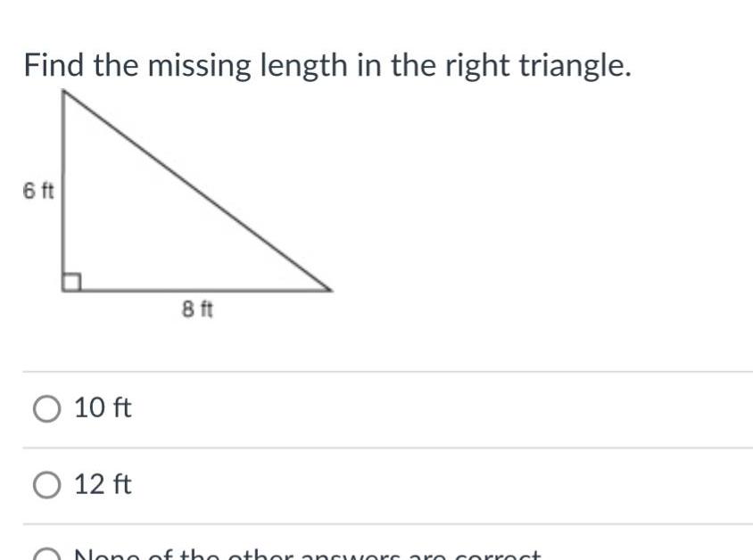Click the '6 ft' side label
This screenshot has width=753, height=560.
click(39, 191)
